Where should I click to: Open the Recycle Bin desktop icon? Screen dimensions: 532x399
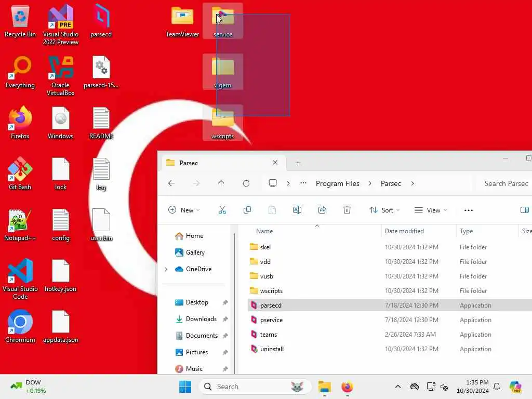point(20,22)
